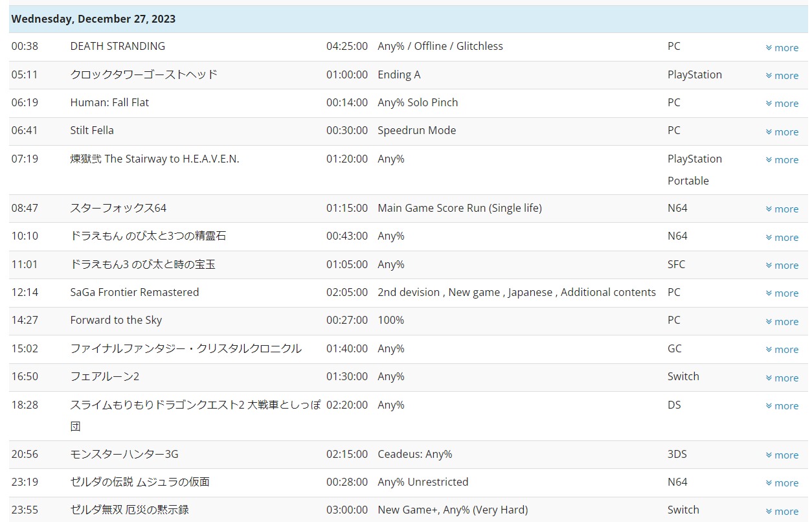
Task: Select the クロックタワーゴーストヘッド title
Action: (144, 74)
